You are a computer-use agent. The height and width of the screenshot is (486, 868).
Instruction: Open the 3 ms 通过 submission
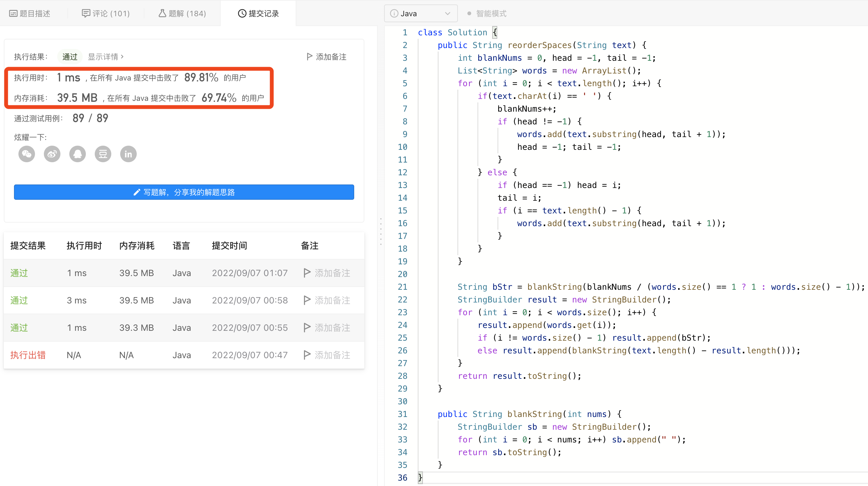tap(19, 300)
